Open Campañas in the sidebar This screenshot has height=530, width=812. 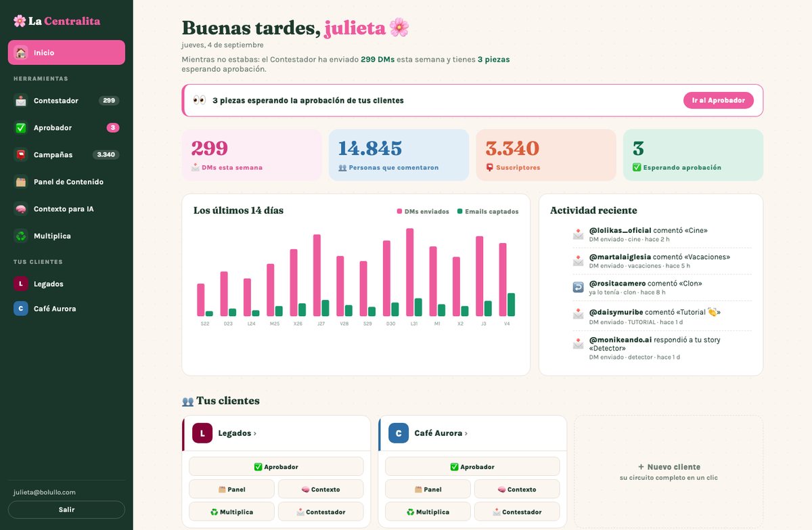pos(66,155)
